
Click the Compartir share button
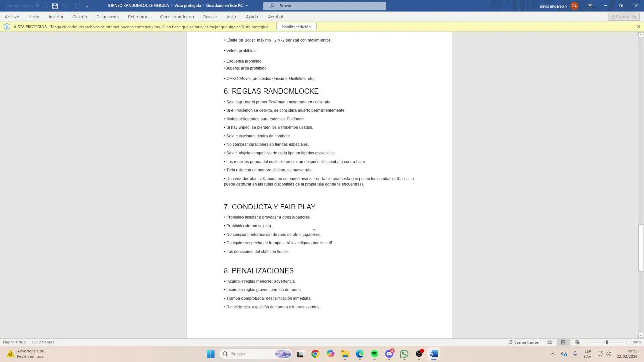623,17
